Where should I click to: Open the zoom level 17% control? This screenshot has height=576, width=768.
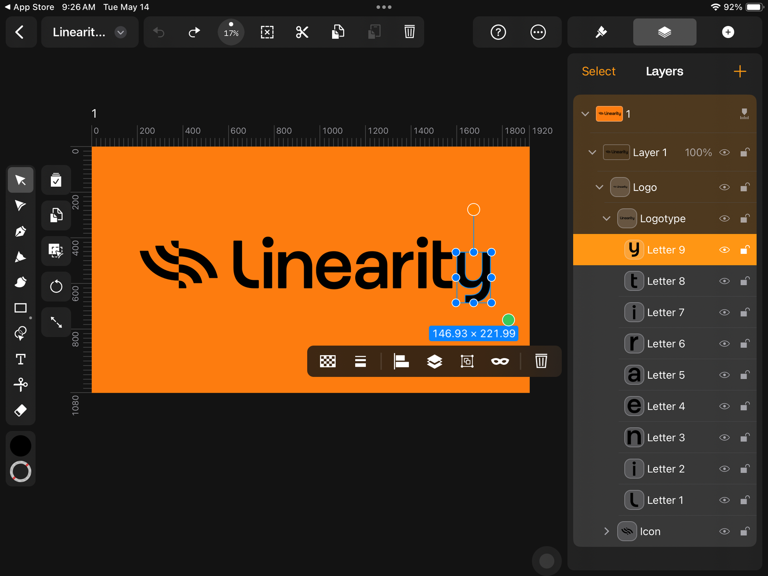(231, 32)
